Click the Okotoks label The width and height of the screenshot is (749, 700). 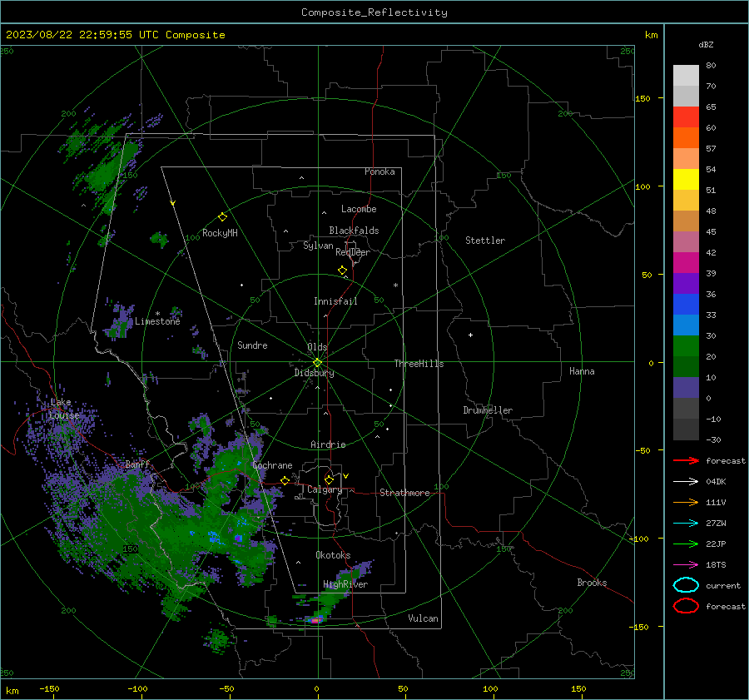click(333, 555)
